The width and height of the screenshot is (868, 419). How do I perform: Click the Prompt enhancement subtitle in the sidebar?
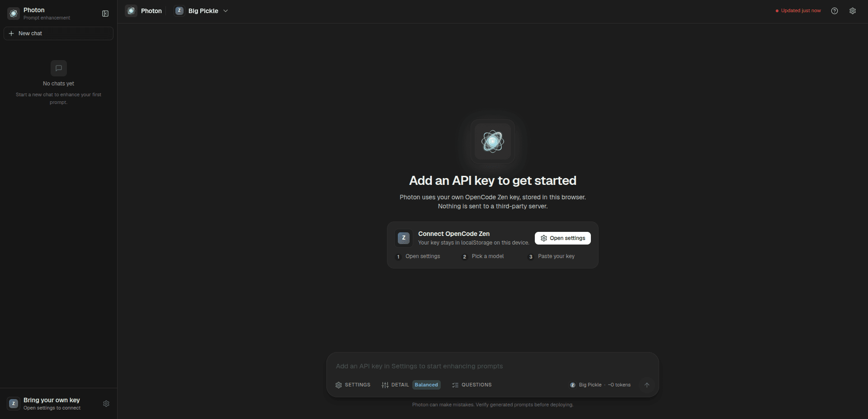click(47, 18)
